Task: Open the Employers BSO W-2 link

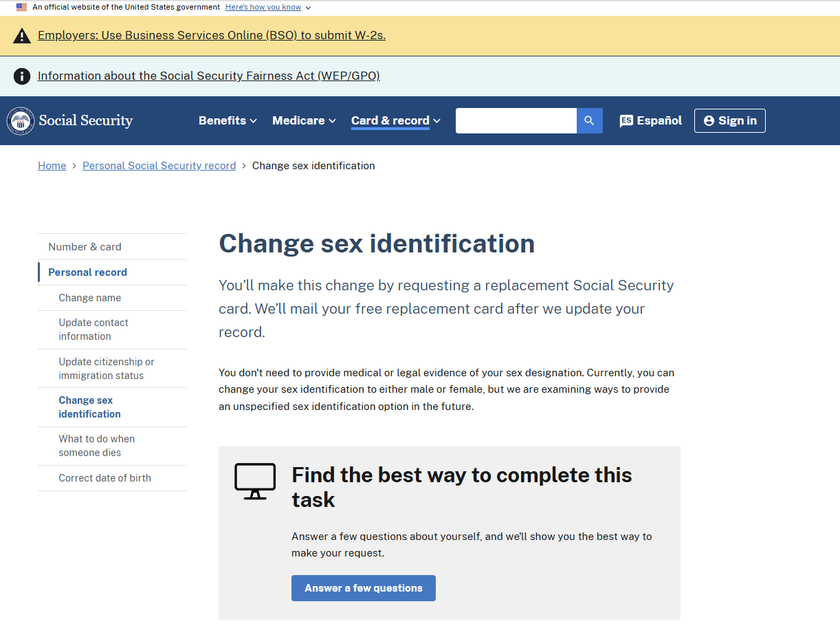Action: 212,36
